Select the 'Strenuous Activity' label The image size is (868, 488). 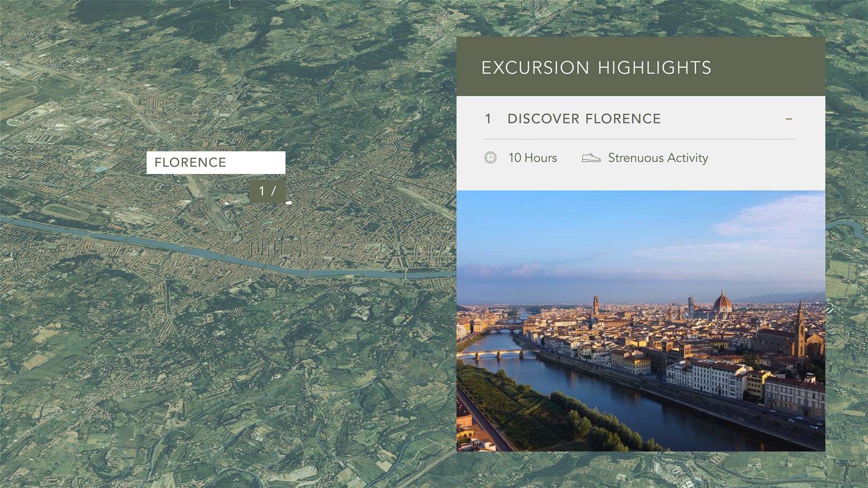(658, 158)
